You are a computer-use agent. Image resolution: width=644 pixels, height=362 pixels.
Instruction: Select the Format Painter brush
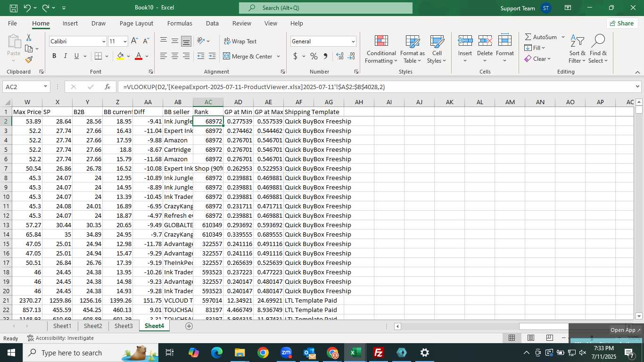point(29,60)
